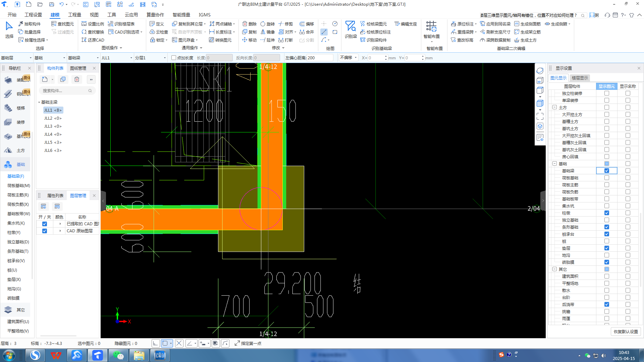The image size is (644, 362).
Task: Select the 识别梁 (identify beam) tool
Action: (351, 30)
